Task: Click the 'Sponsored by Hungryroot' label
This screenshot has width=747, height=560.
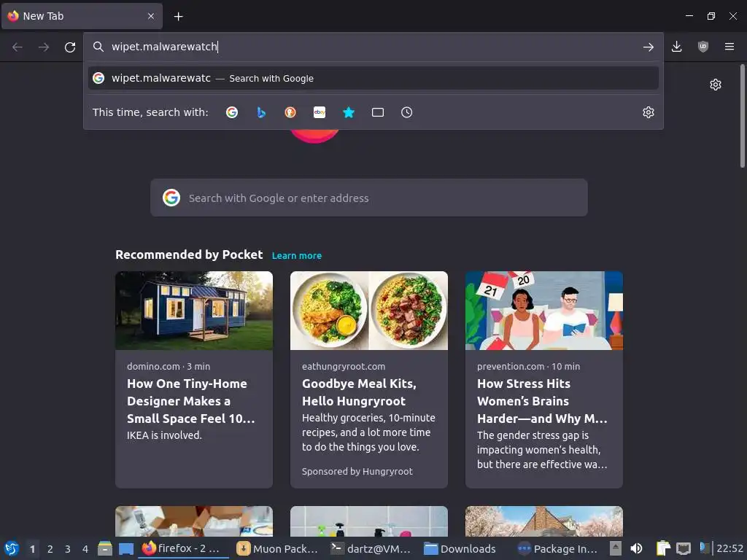Action: click(x=357, y=472)
